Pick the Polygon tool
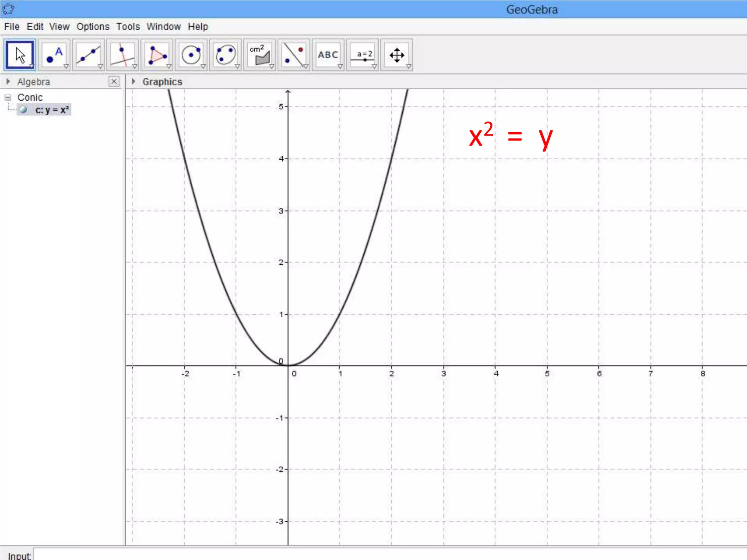 tap(157, 55)
